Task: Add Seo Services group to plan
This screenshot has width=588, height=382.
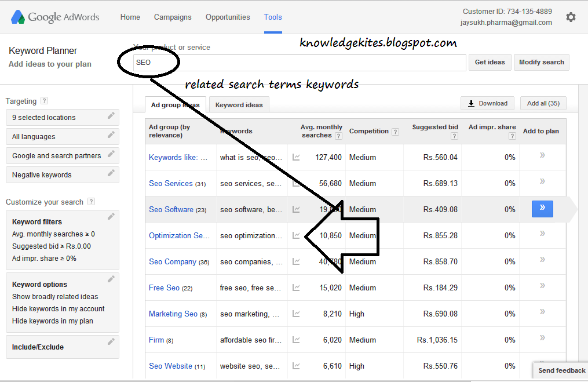Action: (x=542, y=181)
